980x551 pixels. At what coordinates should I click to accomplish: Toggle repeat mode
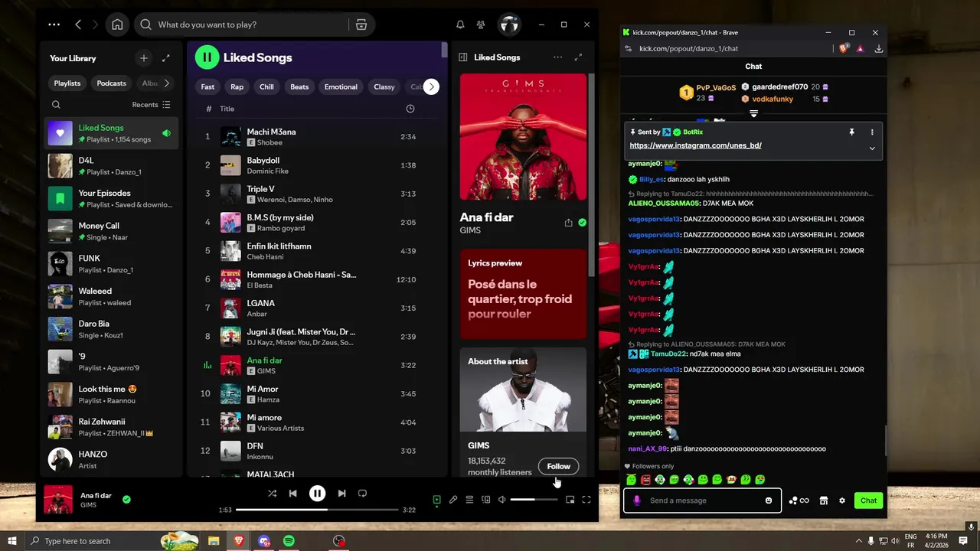(363, 494)
